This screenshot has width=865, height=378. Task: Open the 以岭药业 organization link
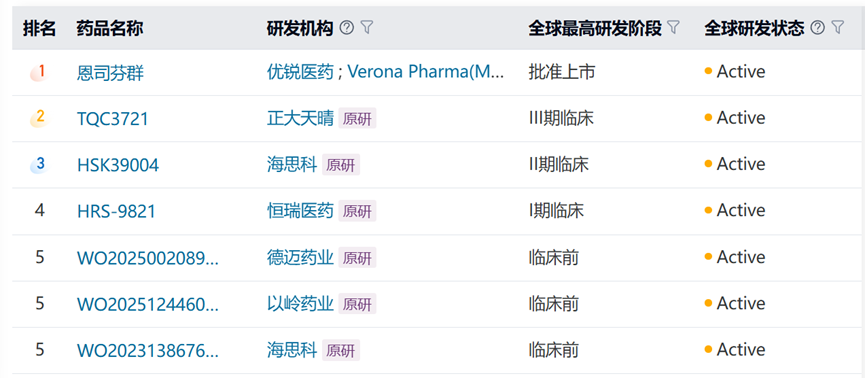[301, 304]
